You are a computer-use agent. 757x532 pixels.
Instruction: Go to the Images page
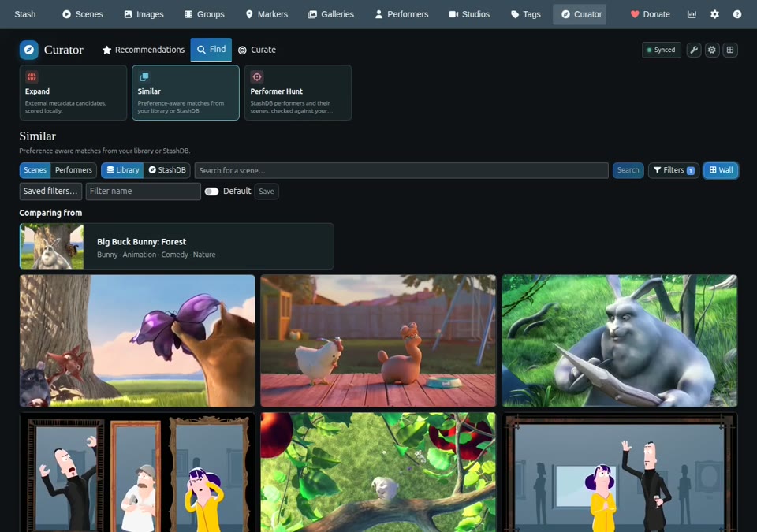(144, 14)
